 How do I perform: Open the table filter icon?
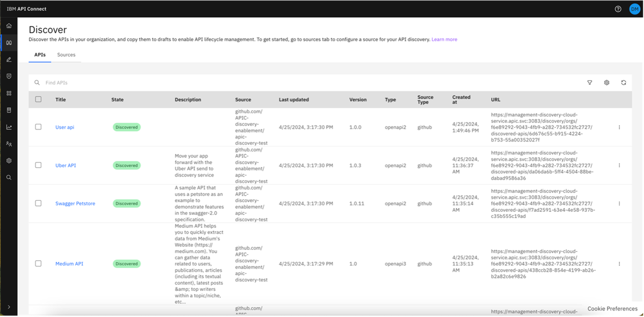click(x=590, y=83)
